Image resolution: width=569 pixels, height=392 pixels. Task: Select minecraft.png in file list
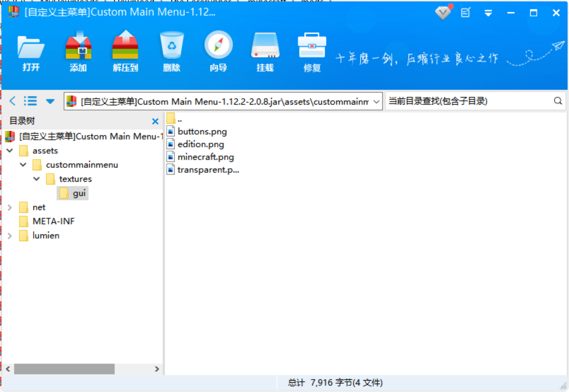(201, 157)
